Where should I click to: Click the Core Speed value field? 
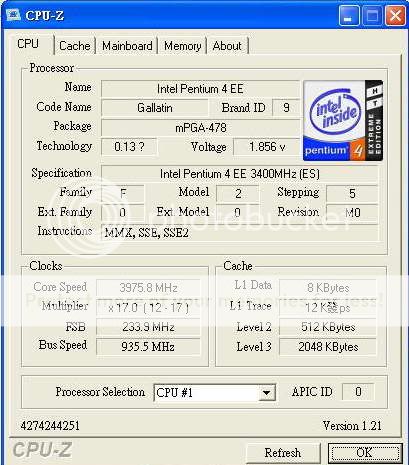tap(148, 287)
